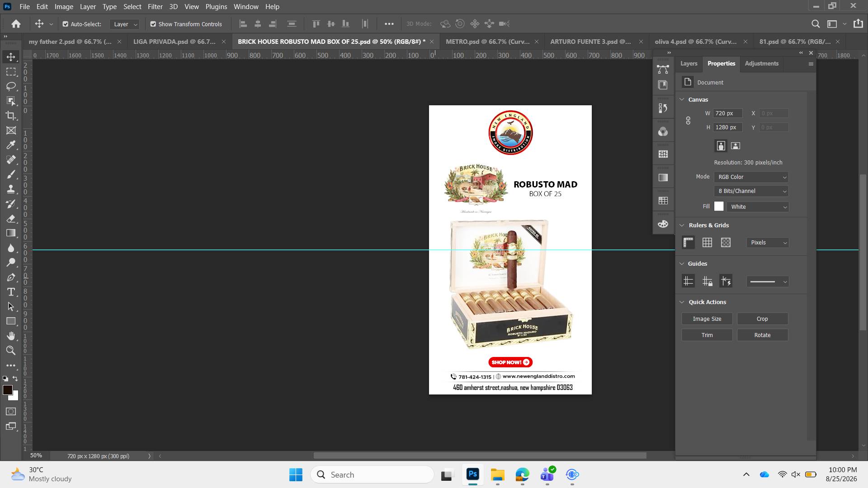This screenshot has width=868, height=488.
Task: Switch to the Layers tab
Action: [689, 64]
